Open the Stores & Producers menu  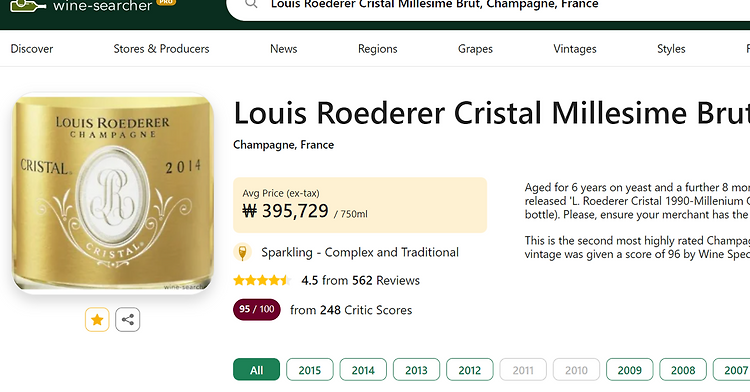161,49
